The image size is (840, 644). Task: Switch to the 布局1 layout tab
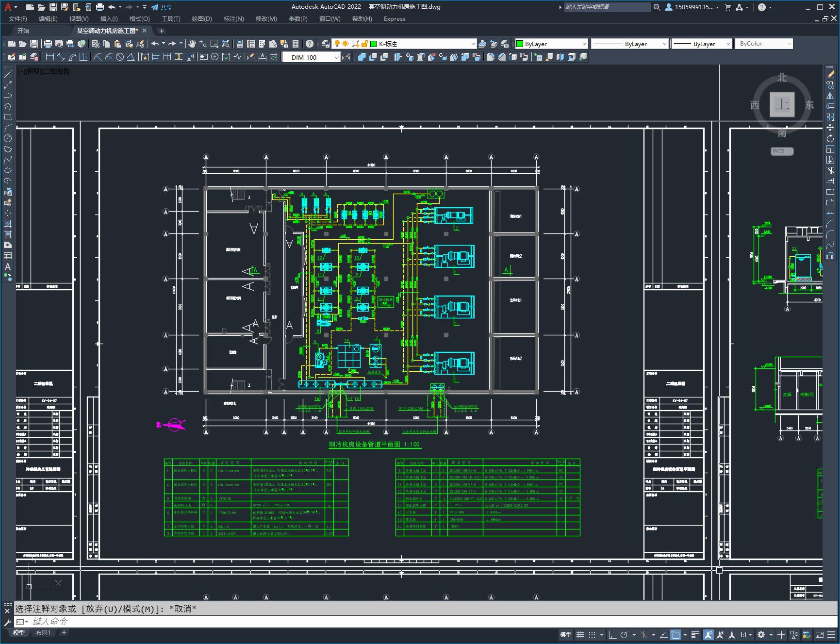click(43, 632)
